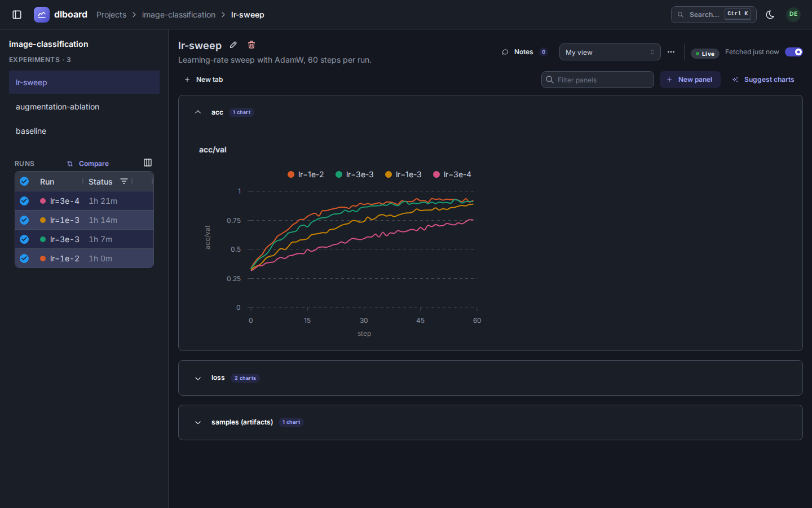Viewport: 812px width, 508px height.
Task: Click the 1h 0m status cell
Action: coord(100,259)
